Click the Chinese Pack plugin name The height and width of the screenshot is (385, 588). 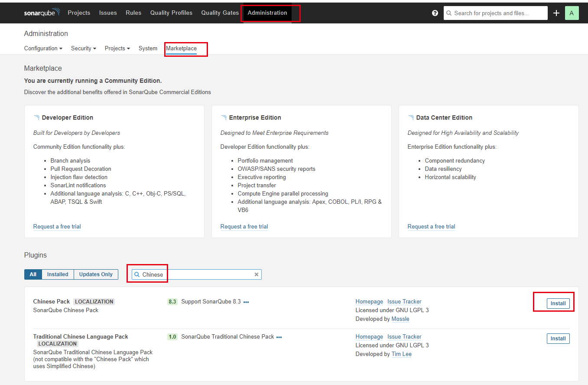pos(52,302)
